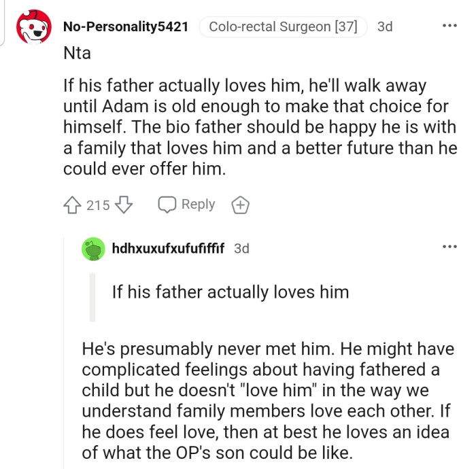Click the quoted text in hdhxuxufxufufiffif's reply

click(231, 292)
